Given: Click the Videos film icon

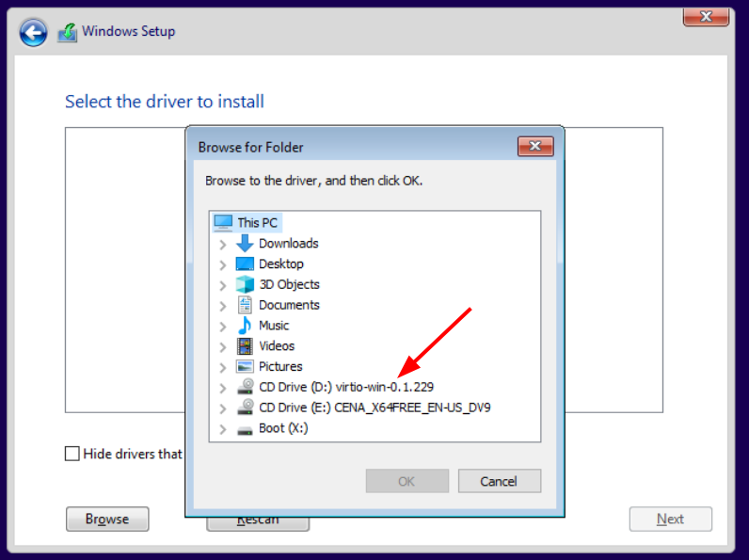Looking at the screenshot, I should coord(245,346).
